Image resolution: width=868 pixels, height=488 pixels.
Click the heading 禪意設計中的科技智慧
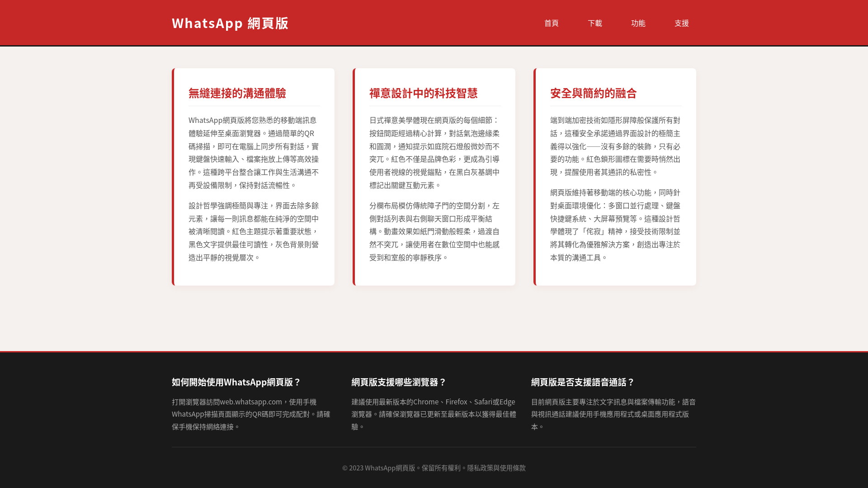pos(424,93)
